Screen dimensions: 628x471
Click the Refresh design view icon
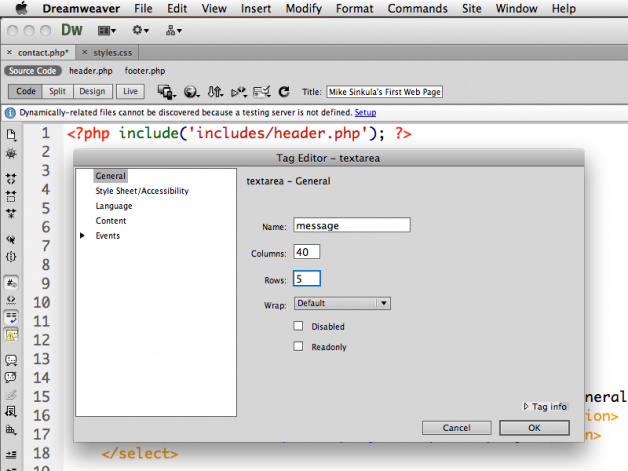(284, 92)
